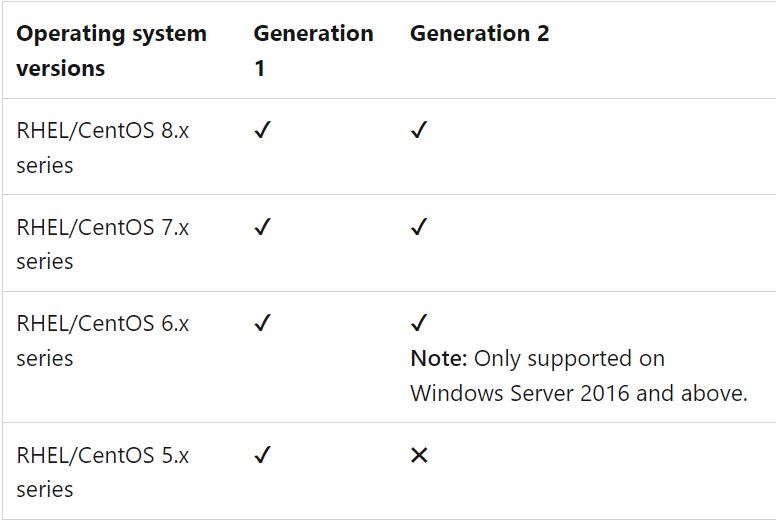This screenshot has width=776, height=521.
Task: Select the RHEL/CentOS 8.x series row label
Action: (102, 147)
